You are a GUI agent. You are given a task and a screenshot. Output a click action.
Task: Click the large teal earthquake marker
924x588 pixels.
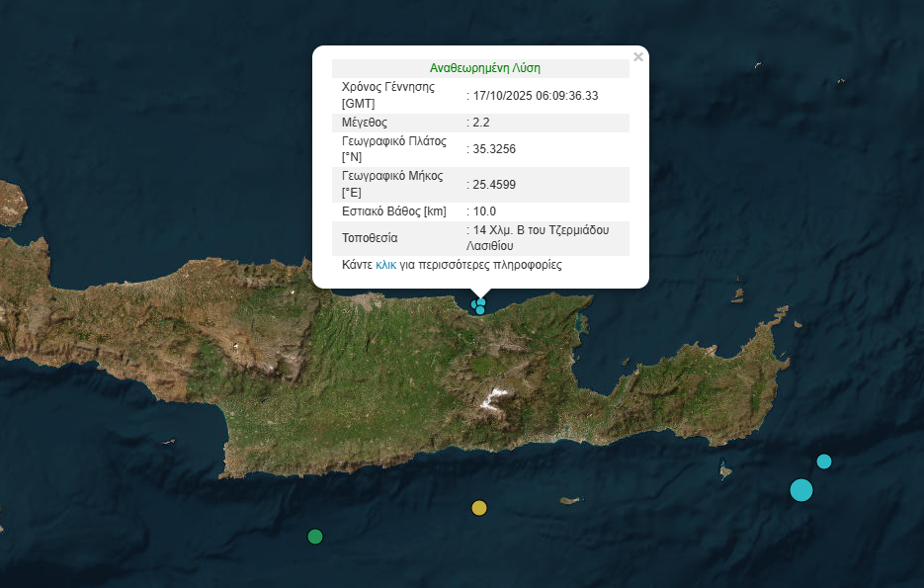click(x=801, y=489)
